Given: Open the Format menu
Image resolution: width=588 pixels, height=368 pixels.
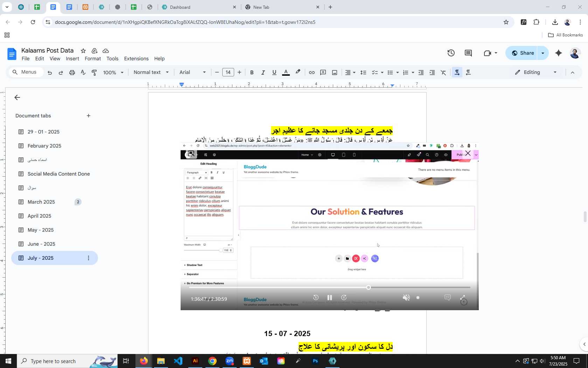Looking at the screenshot, I should click(x=93, y=59).
